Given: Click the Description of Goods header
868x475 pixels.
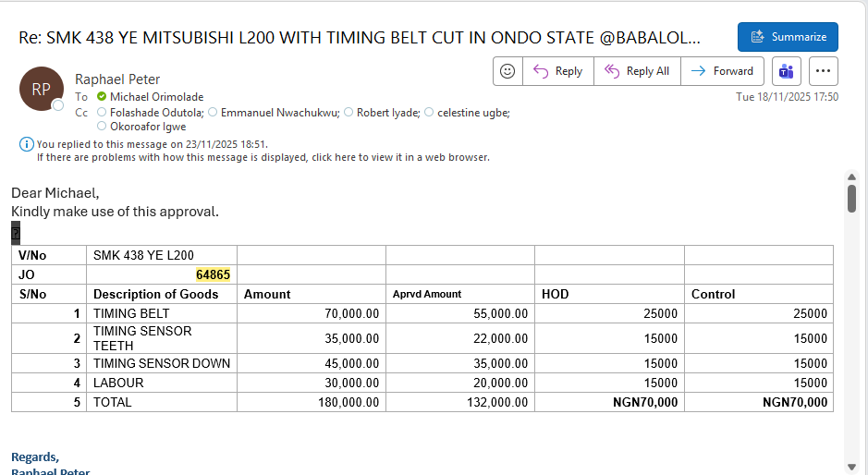Looking at the screenshot, I should [x=155, y=294].
